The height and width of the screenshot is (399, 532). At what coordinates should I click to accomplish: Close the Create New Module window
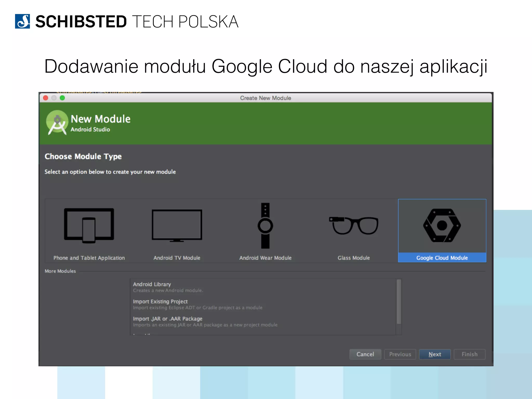(x=46, y=98)
